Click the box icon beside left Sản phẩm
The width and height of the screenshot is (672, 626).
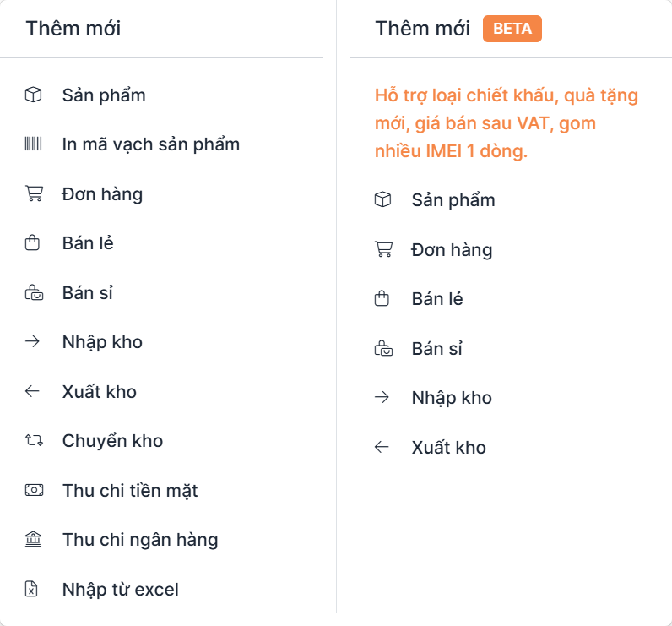(x=33, y=95)
